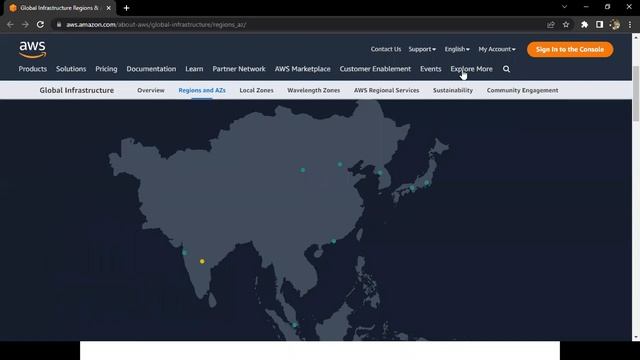Image resolution: width=640 pixels, height=360 pixels.
Task: Open the Chrome three-dot menu
Action: click(x=630, y=24)
